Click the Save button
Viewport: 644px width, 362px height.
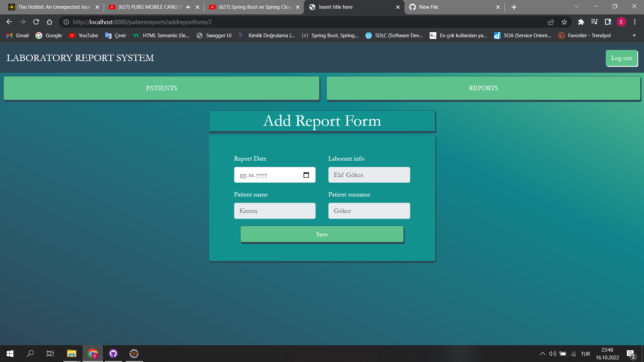(x=322, y=234)
